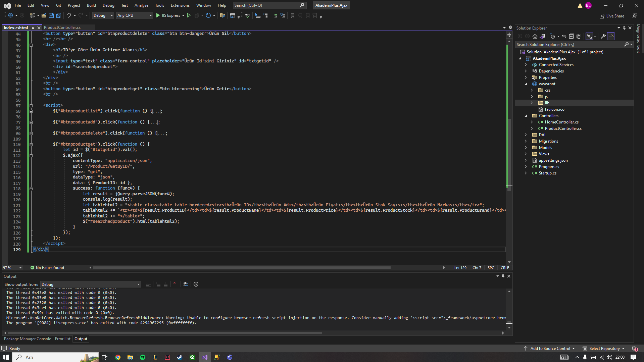Click the editor horizontal scrollbar
Screen dimensions: 644x362
tap(242, 268)
